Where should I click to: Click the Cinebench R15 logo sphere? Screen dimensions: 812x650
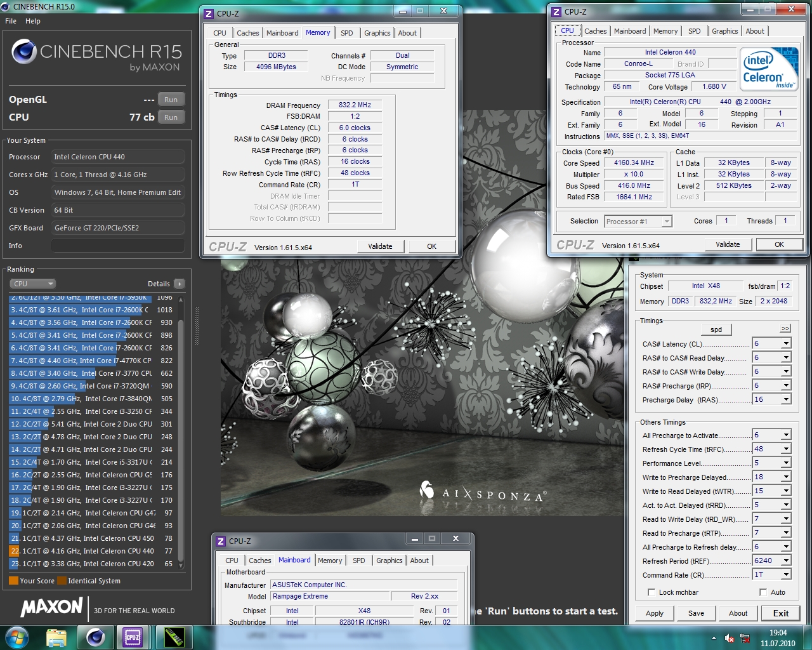[x=23, y=51]
